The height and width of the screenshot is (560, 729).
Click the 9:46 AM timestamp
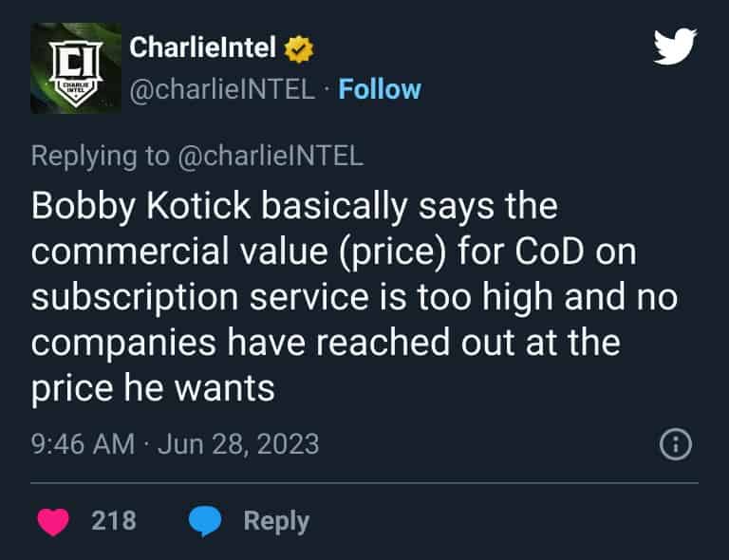point(83,444)
